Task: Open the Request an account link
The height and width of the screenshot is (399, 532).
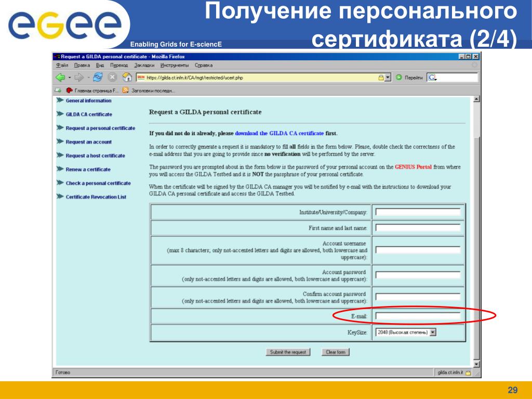Action: (88, 142)
